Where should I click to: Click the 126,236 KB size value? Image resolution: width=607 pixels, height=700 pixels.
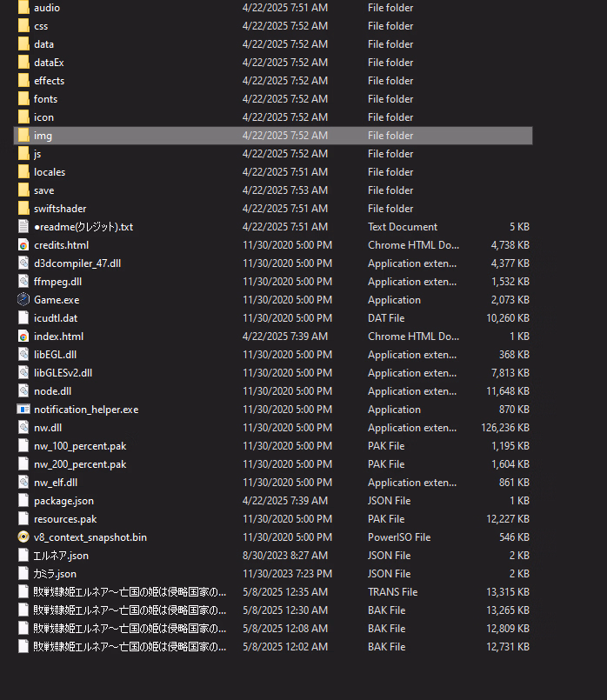tap(505, 428)
